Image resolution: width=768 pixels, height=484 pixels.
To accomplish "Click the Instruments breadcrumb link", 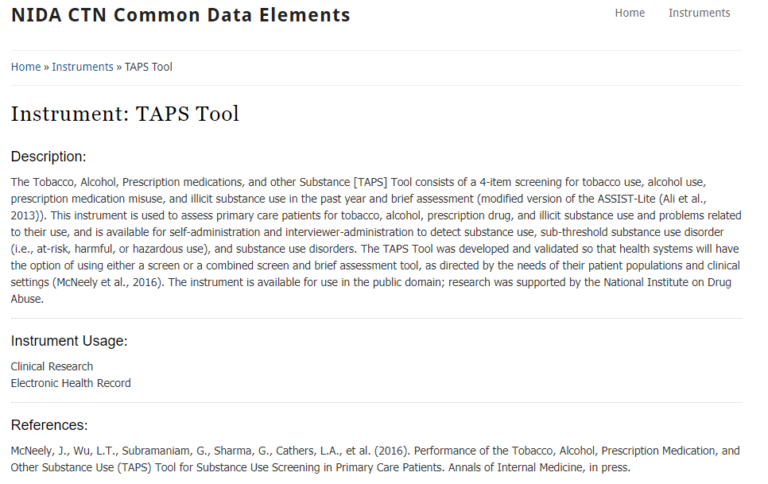I will pyautogui.click(x=82, y=67).
